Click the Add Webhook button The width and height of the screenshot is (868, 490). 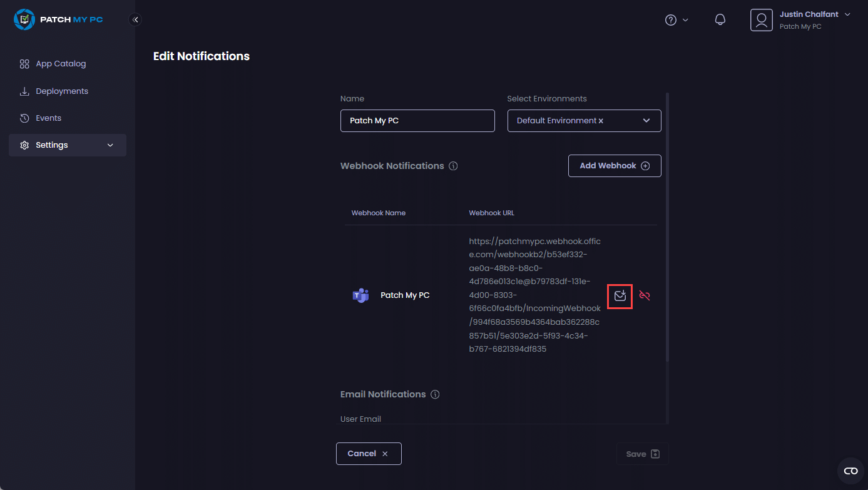[614, 166]
